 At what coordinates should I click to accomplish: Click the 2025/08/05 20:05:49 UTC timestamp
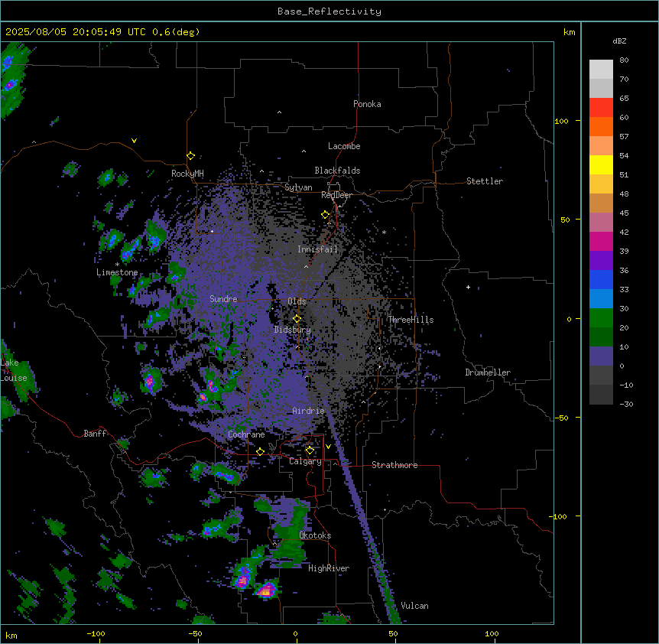76,32
